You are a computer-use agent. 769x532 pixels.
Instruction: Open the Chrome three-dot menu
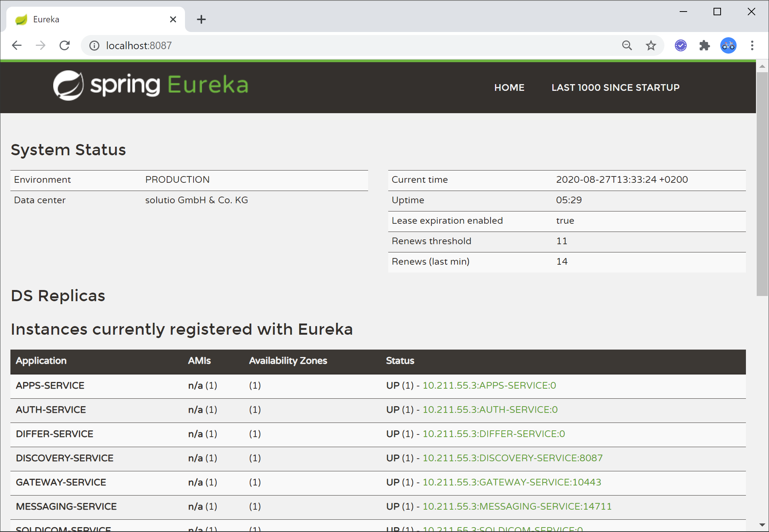click(x=752, y=45)
